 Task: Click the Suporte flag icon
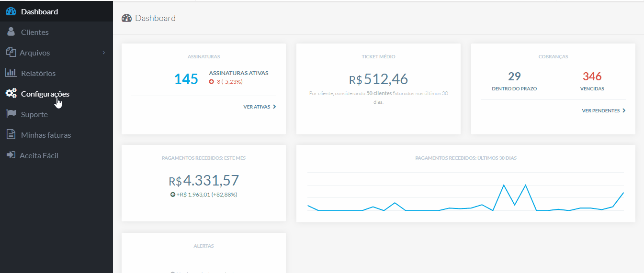pyautogui.click(x=11, y=114)
